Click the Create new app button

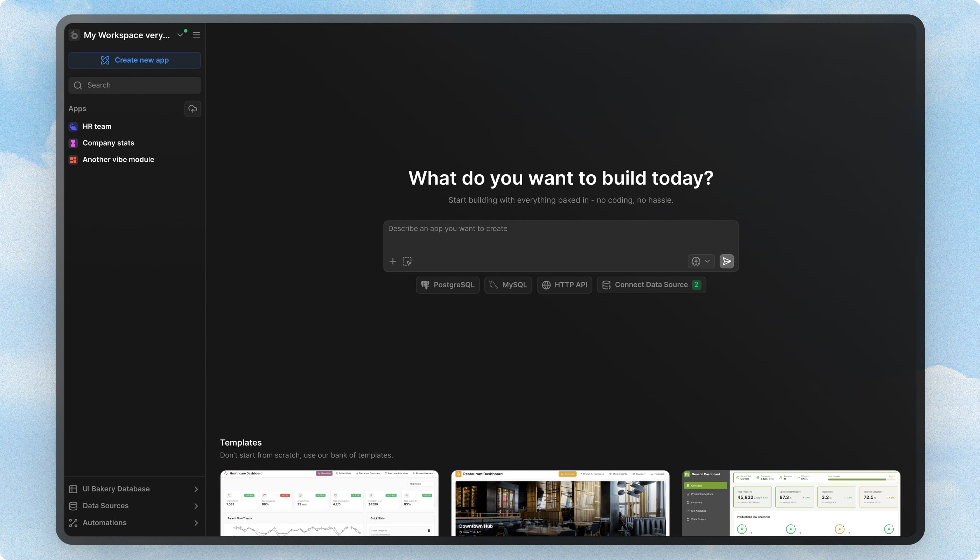click(x=134, y=60)
